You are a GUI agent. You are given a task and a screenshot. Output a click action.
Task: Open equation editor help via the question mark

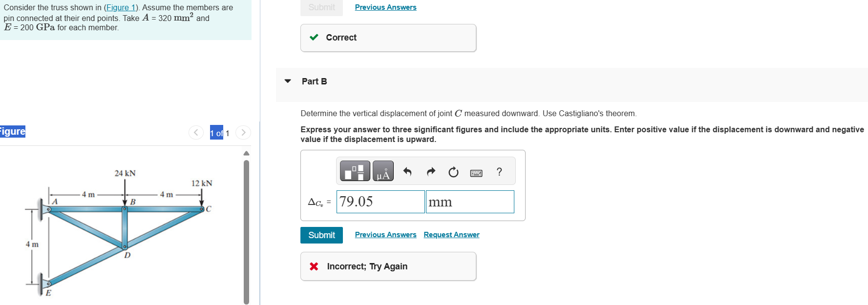499,172
